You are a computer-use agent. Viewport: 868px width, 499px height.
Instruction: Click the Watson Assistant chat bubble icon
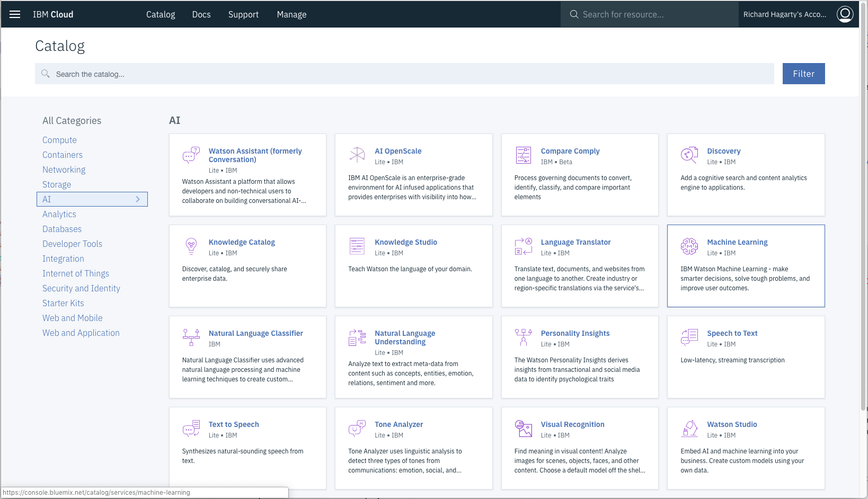(191, 155)
